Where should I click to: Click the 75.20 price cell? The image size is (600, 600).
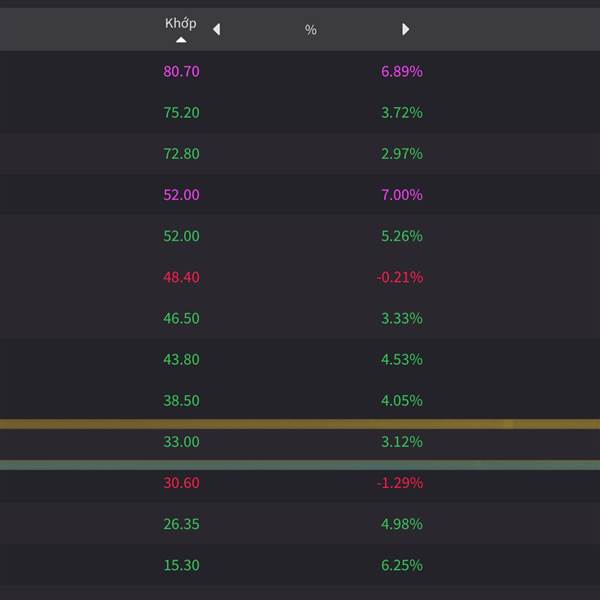click(x=181, y=113)
